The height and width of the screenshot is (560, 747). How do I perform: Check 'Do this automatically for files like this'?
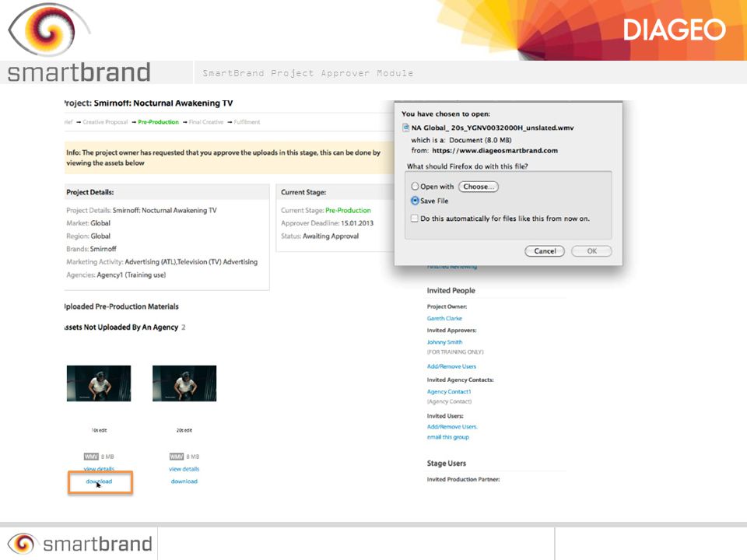(x=415, y=218)
